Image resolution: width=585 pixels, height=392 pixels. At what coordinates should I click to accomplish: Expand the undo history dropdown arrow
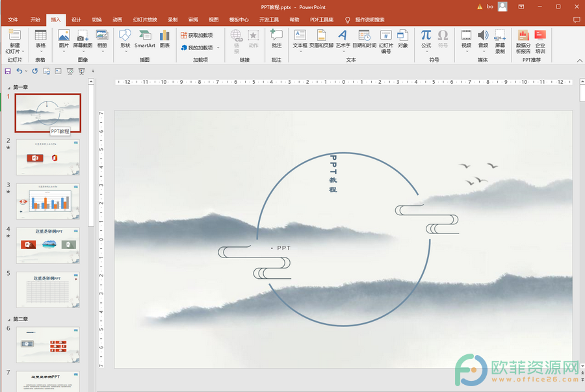pos(26,72)
